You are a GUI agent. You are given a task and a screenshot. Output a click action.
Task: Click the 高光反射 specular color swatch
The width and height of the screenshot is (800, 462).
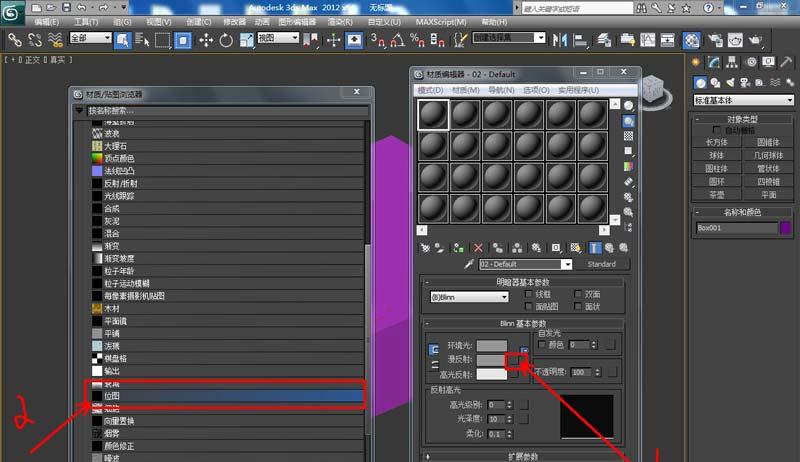click(x=491, y=374)
